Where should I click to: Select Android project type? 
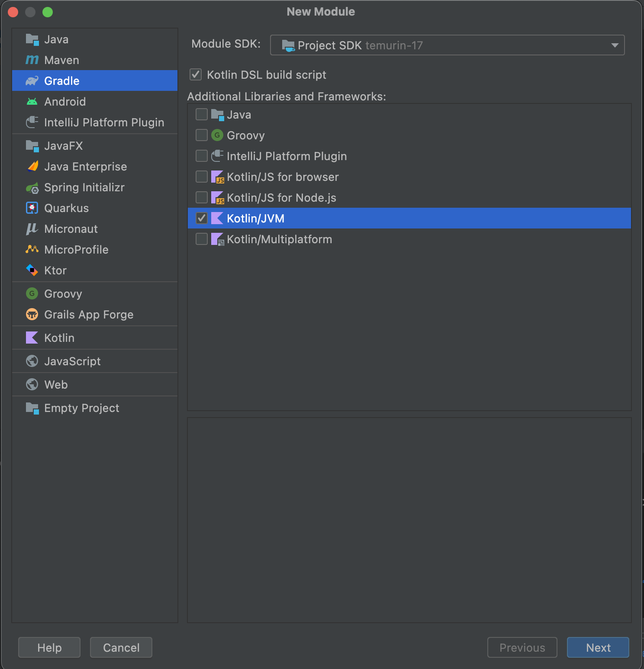pyautogui.click(x=95, y=101)
